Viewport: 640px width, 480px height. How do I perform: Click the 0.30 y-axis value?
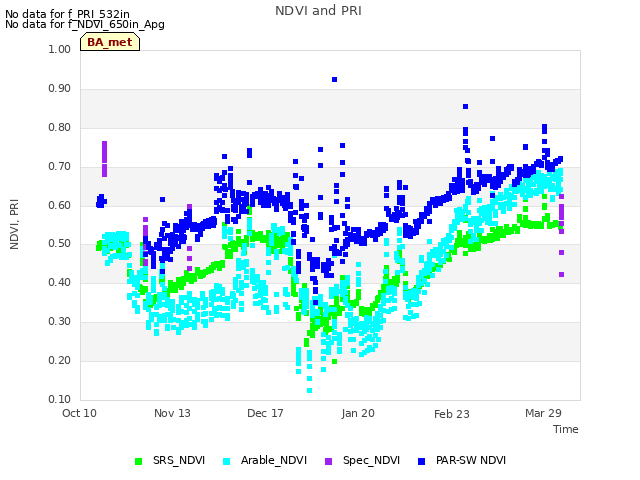click(x=60, y=322)
